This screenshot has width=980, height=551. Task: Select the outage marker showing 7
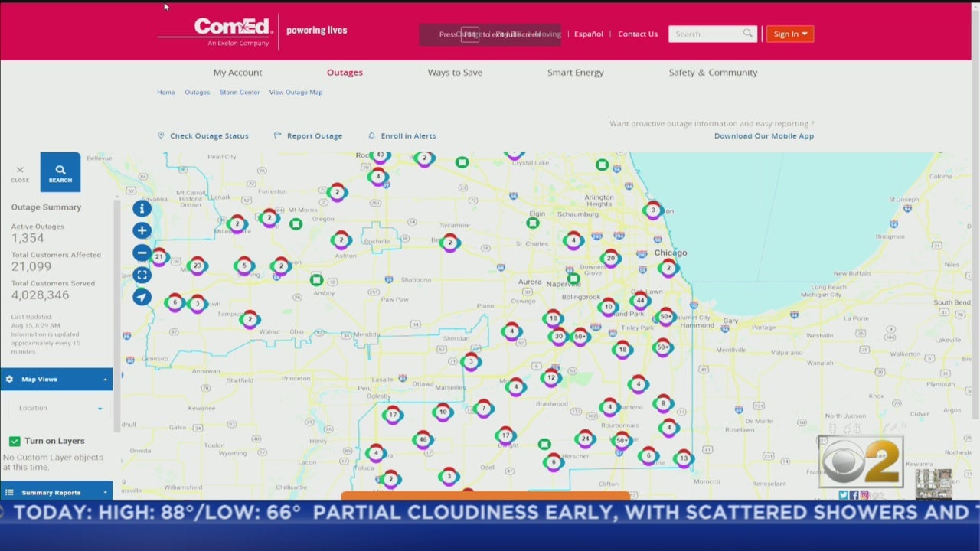[x=483, y=409]
